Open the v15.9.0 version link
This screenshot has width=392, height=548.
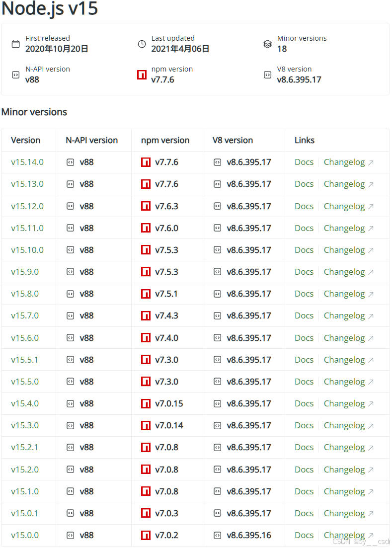coord(25,272)
